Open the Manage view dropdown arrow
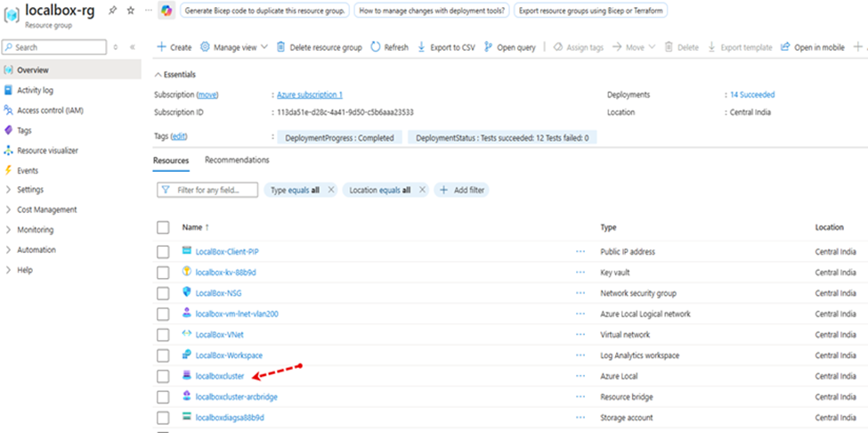The width and height of the screenshot is (868, 433). point(264,47)
